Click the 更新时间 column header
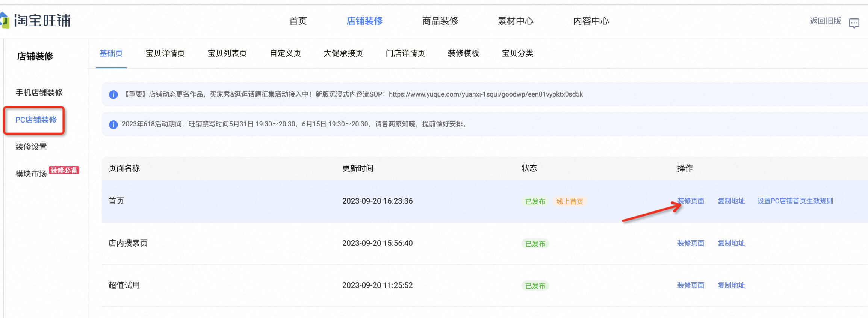This screenshot has height=318, width=868. click(358, 168)
